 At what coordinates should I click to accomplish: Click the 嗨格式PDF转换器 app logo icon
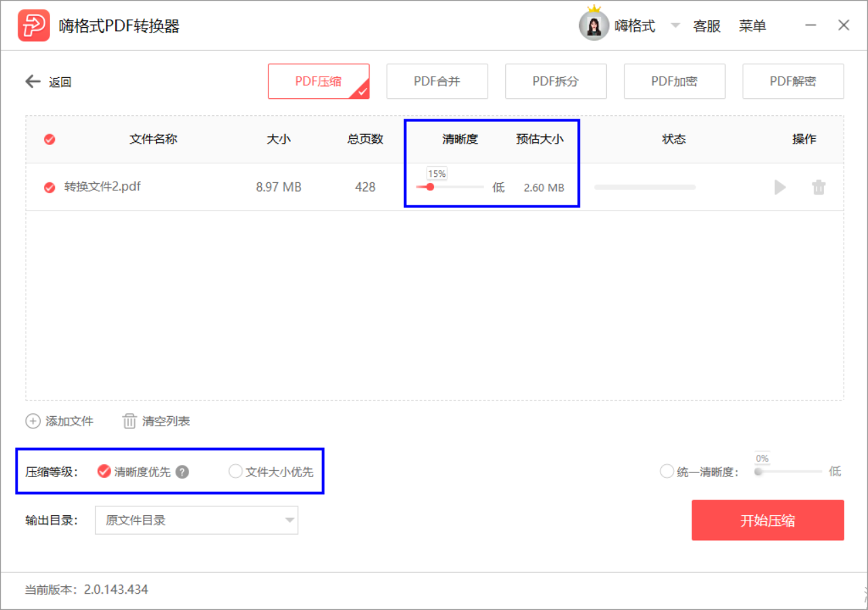coord(34,26)
